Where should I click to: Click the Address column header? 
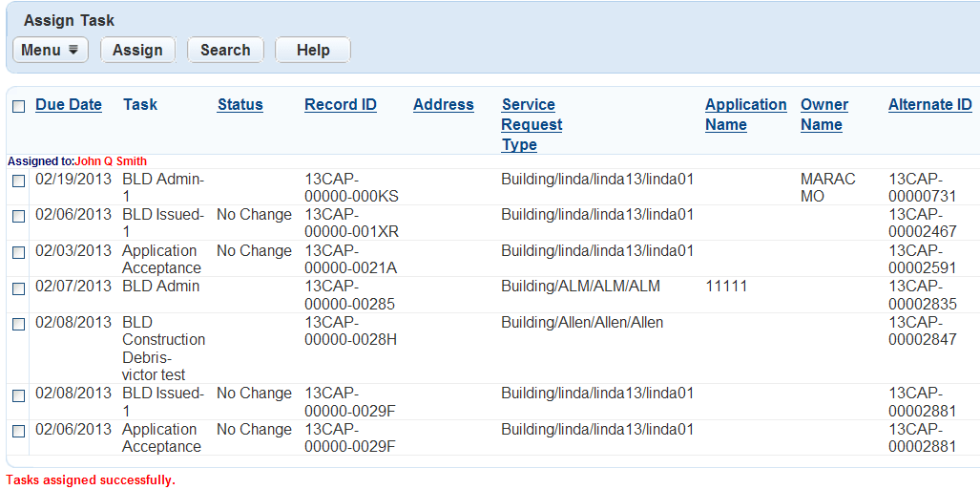443,105
